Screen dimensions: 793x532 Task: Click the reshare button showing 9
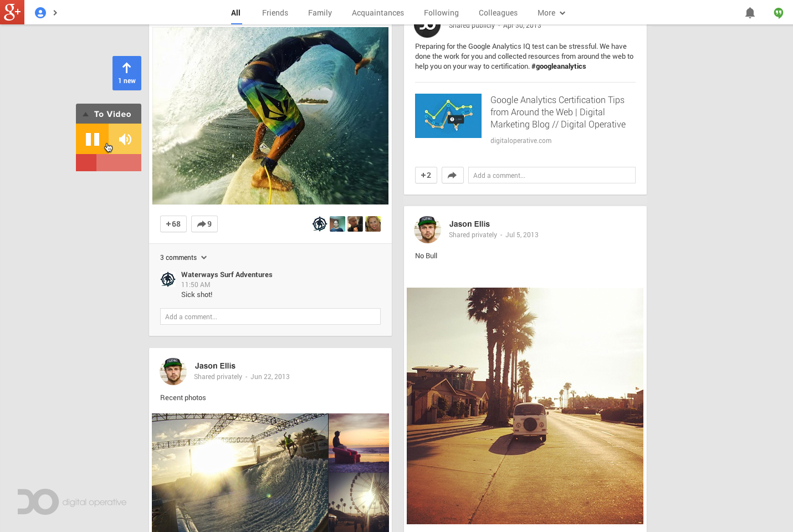204,224
